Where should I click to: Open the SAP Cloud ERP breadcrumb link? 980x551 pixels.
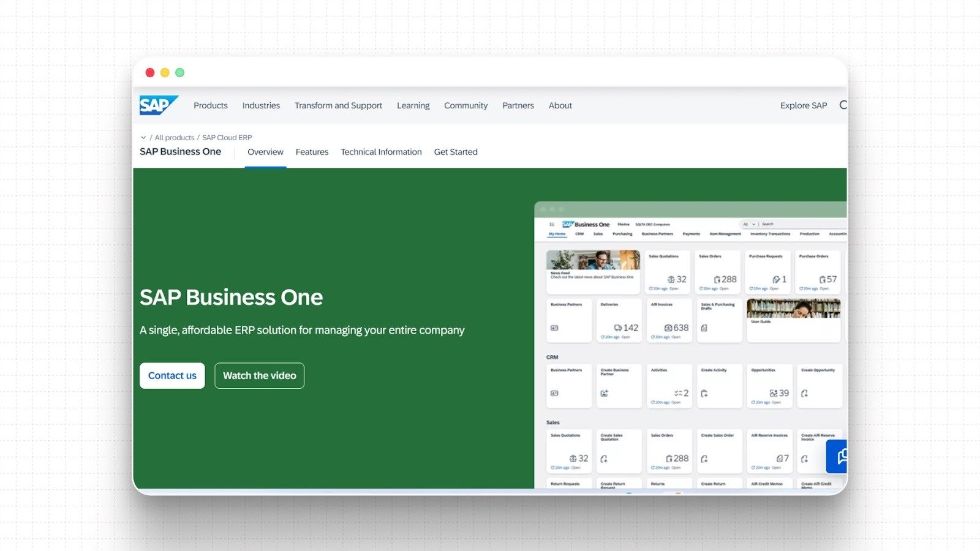[227, 137]
